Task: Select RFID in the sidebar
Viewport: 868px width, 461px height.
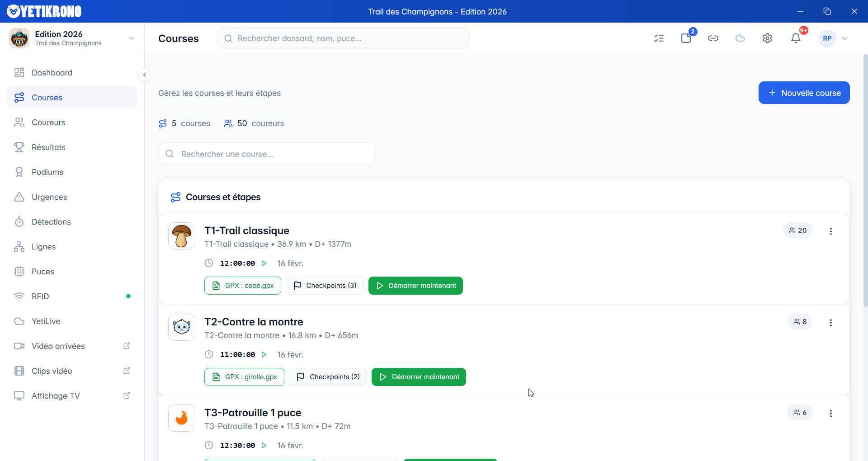Action: pyautogui.click(x=40, y=296)
